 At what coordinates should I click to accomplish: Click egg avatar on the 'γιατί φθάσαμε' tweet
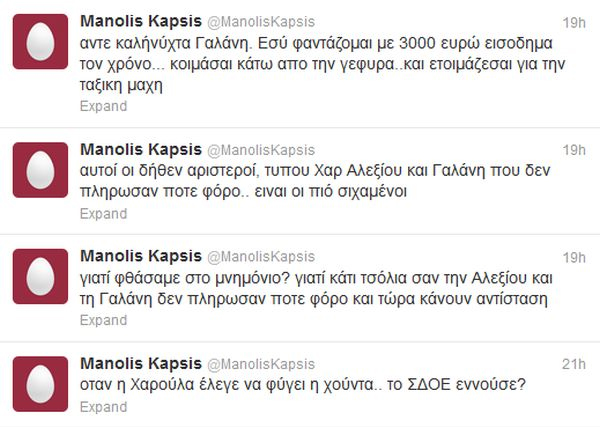[x=39, y=277]
